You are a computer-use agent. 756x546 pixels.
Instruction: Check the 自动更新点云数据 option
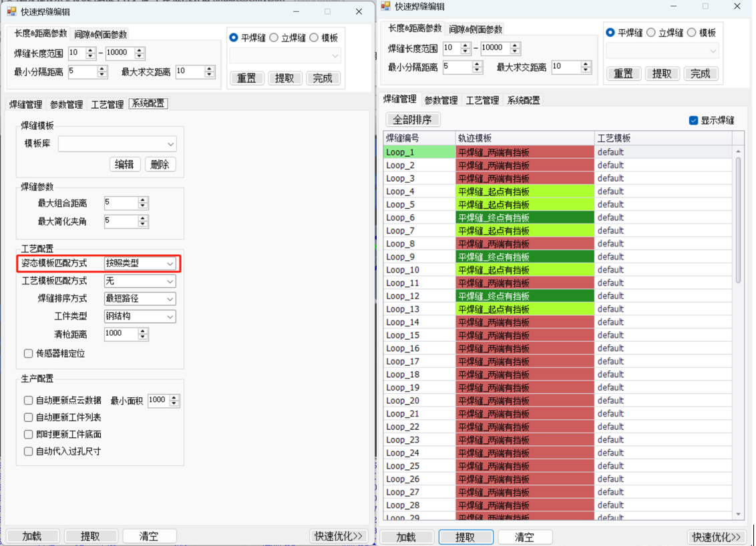click(29, 400)
